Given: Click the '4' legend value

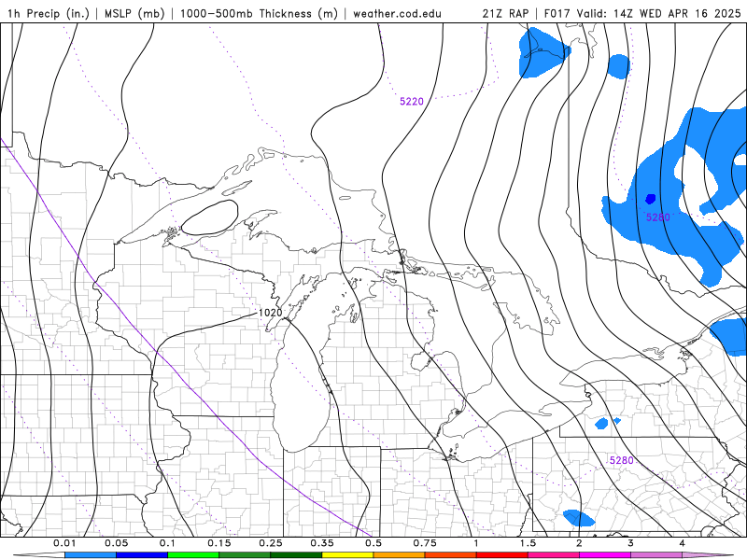Looking at the screenshot, I should pyautogui.click(x=683, y=543).
